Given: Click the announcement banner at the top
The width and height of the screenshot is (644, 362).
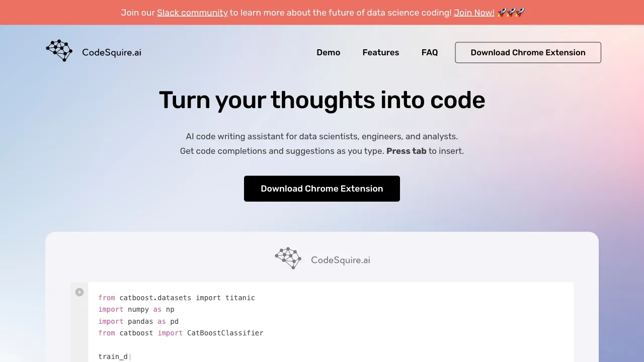Looking at the screenshot, I should click(x=322, y=12).
